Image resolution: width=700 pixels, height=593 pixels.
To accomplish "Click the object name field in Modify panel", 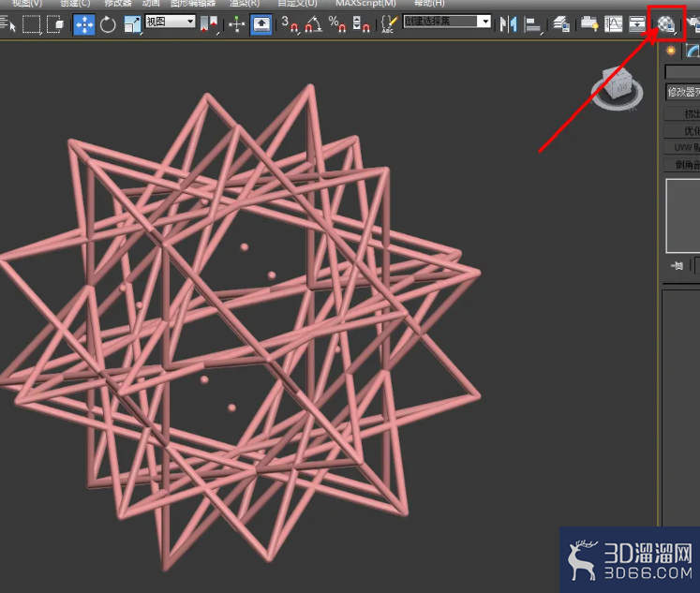I will point(682,72).
